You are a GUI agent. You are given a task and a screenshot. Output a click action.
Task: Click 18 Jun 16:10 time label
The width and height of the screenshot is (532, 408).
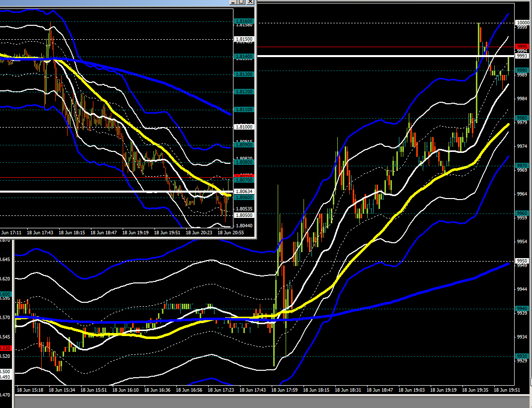pyautogui.click(x=126, y=390)
